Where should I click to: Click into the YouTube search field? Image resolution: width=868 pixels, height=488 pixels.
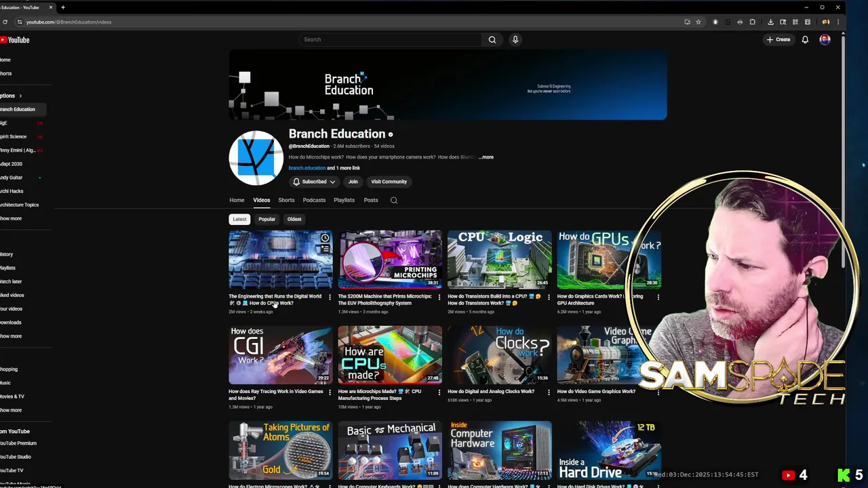tap(390, 39)
